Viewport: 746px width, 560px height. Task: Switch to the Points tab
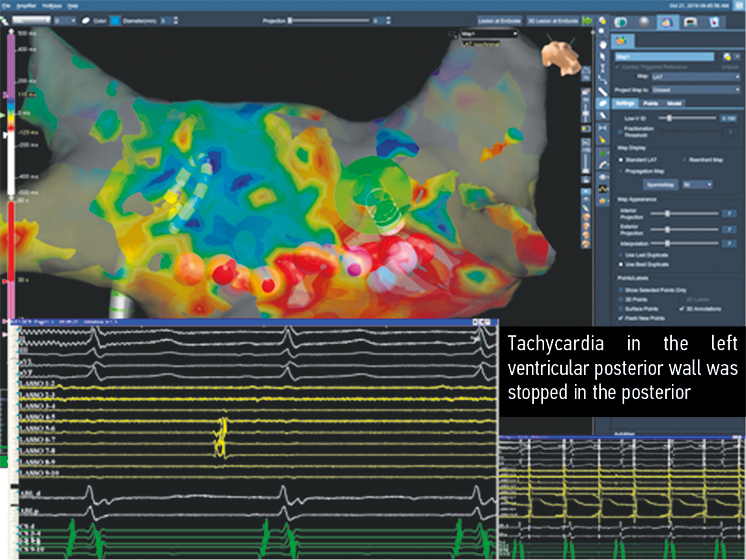[651, 103]
